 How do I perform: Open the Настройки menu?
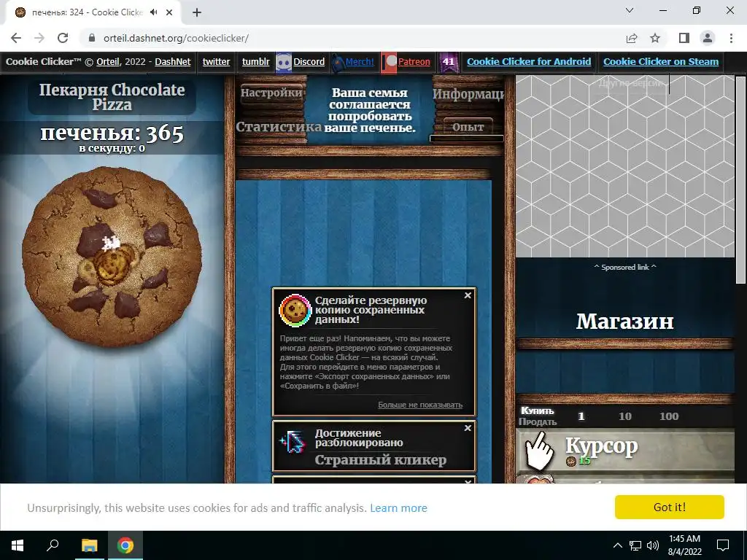coord(271,93)
